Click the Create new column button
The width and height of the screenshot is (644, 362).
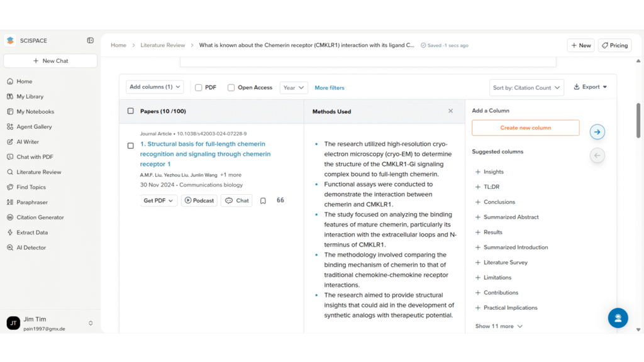coord(525,128)
